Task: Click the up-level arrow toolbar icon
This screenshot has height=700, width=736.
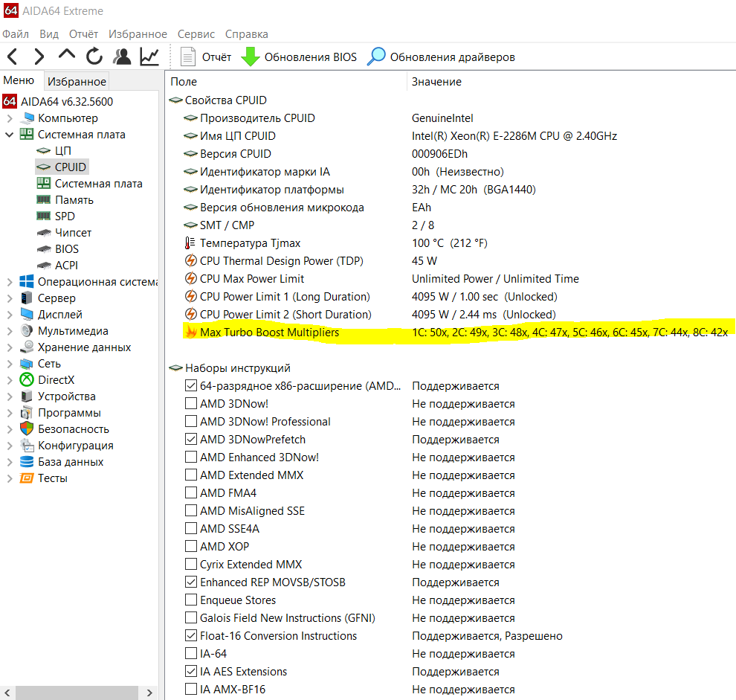Action: pyautogui.click(x=67, y=55)
